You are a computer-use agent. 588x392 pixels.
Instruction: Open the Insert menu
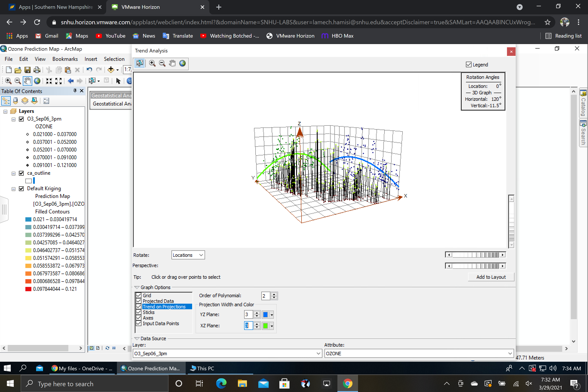[x=91, y=59]
